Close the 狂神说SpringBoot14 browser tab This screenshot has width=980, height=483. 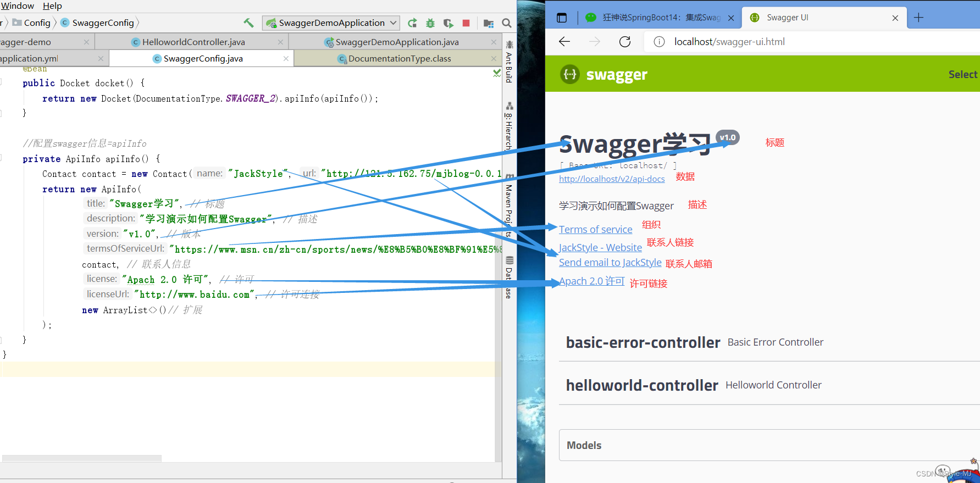[x=731, y=18]
